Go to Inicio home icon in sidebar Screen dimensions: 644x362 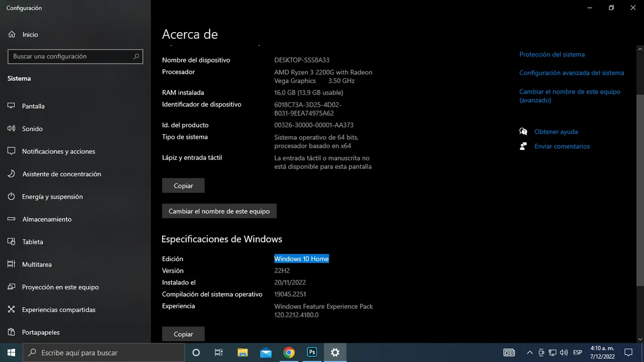pos(11,34)
